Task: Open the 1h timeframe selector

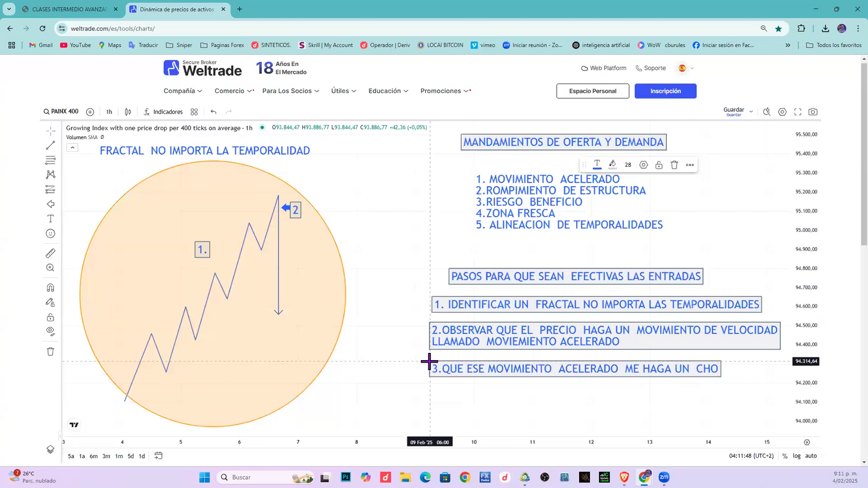Action: [x=109, y=112]
